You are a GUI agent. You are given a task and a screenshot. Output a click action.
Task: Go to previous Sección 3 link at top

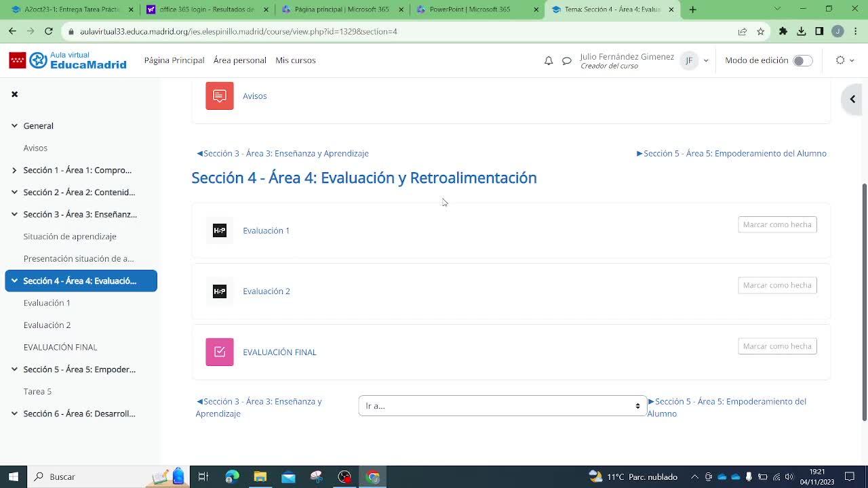[283, 153]
